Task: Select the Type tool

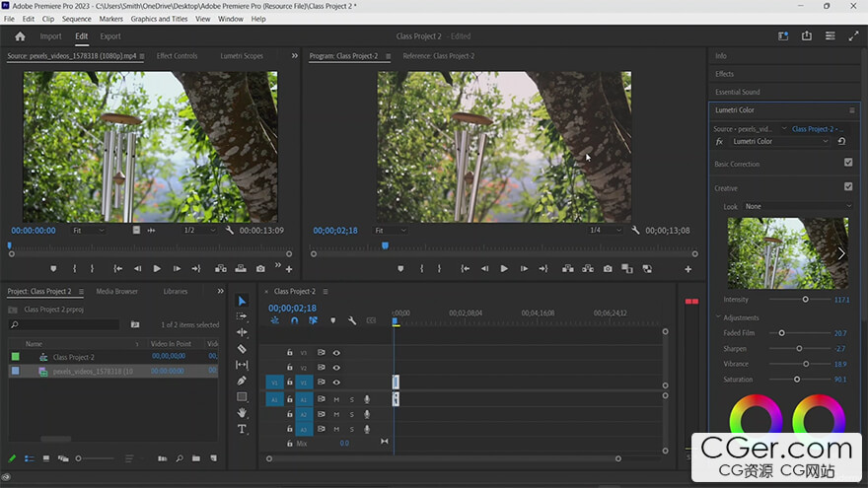Action: tap(242, 429)
